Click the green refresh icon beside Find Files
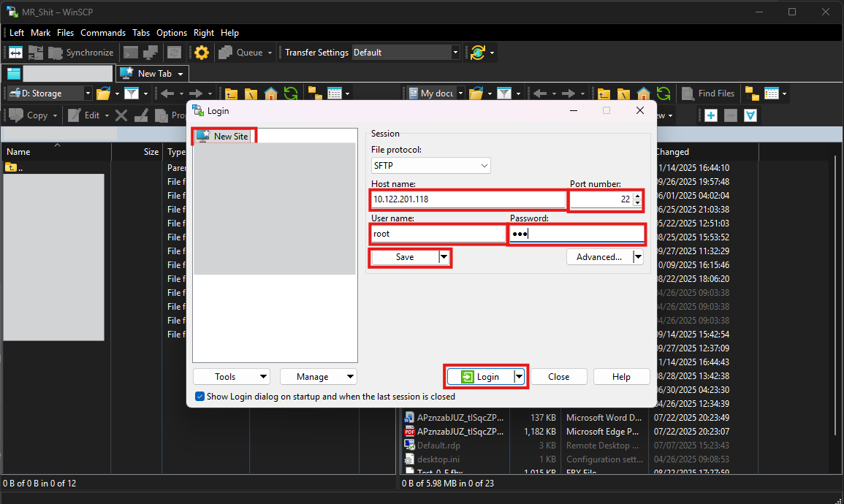Screen dimensions: 844x504 click(x=663, y=93)
